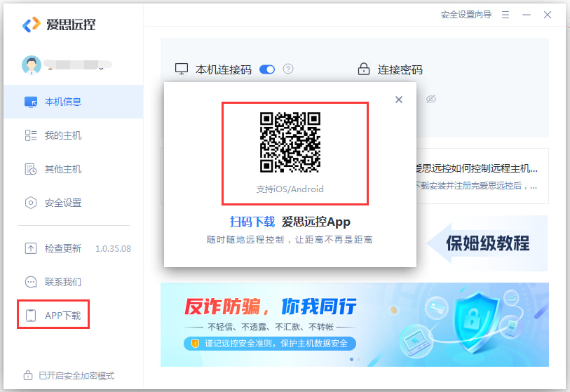Screen dimensions: 570x392
Task: Click the user avatar icon
Action: coord(32,65)
